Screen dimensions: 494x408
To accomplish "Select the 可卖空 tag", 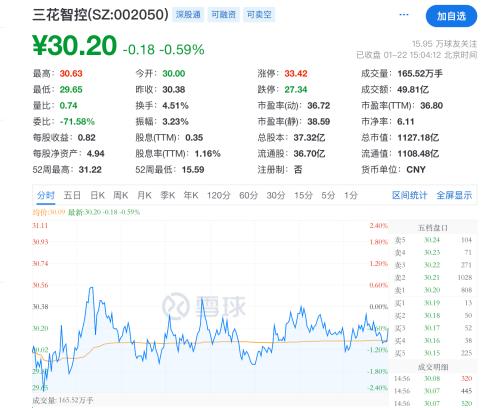I will (x=259, y=15).
